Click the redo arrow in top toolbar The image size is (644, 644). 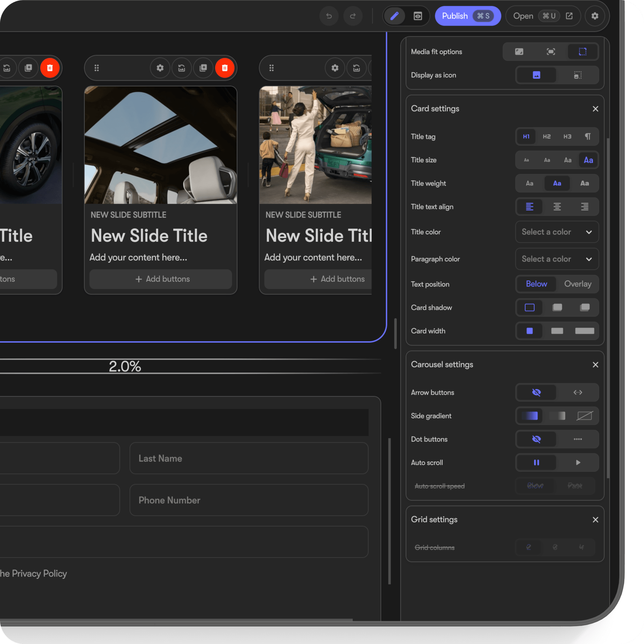point(353,16)
